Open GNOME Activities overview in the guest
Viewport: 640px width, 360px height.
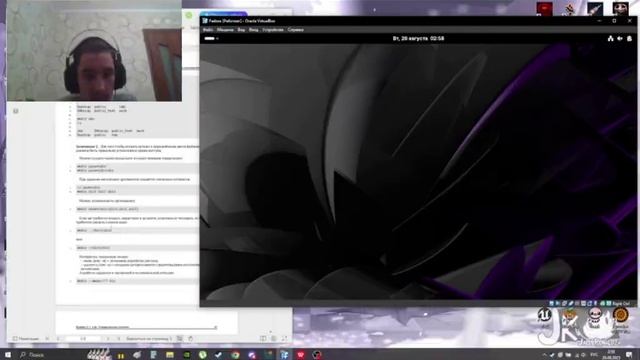coord(211,38)
